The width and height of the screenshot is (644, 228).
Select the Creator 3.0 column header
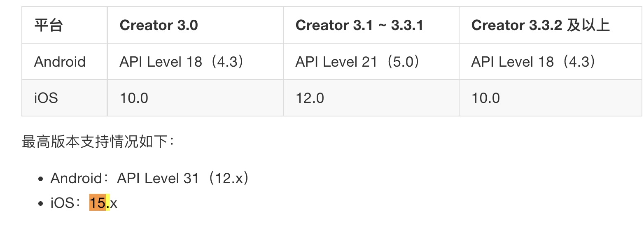click(x=159, y=26)
